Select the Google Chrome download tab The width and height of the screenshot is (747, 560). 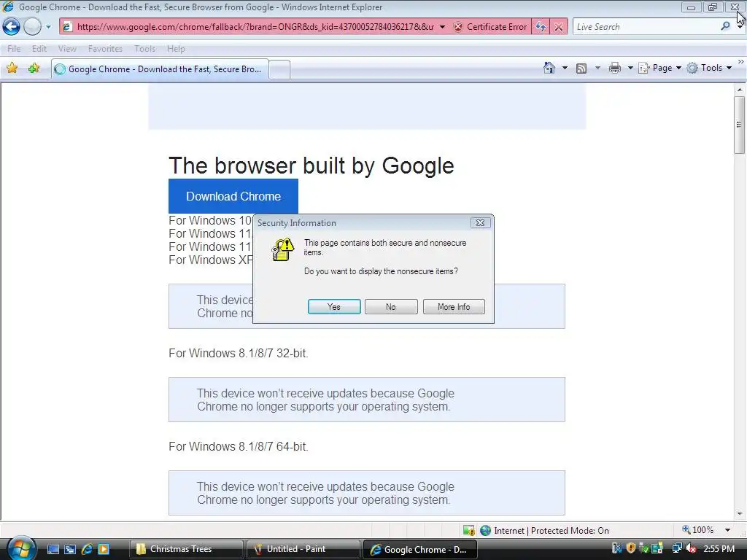tap(160, 69)
